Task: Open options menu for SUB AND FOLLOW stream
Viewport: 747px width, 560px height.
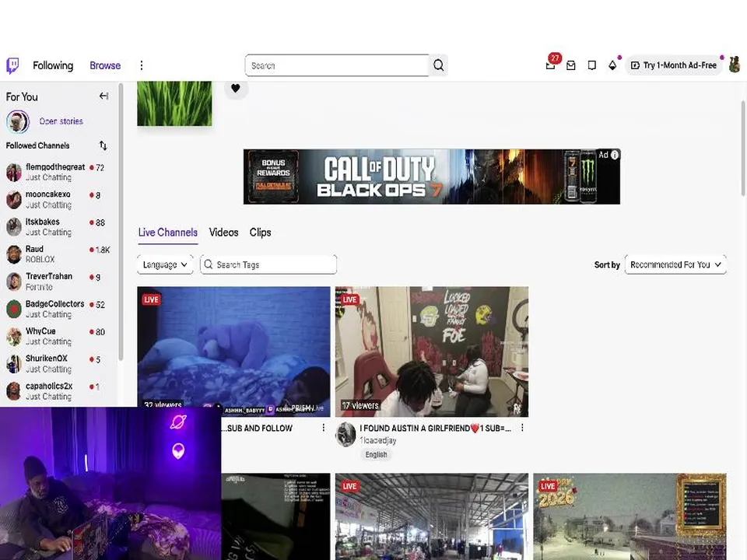Action: [324, 428]
